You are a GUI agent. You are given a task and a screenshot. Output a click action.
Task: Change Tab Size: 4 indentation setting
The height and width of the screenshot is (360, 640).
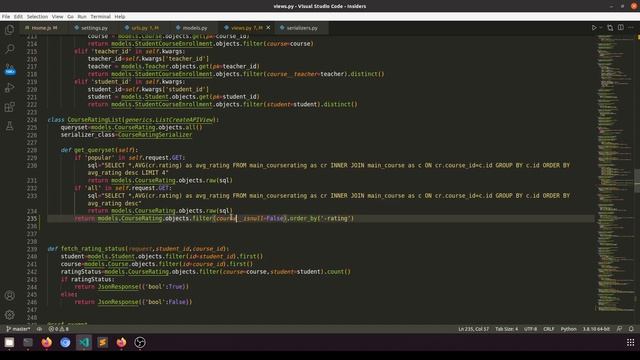pos(507,329)
